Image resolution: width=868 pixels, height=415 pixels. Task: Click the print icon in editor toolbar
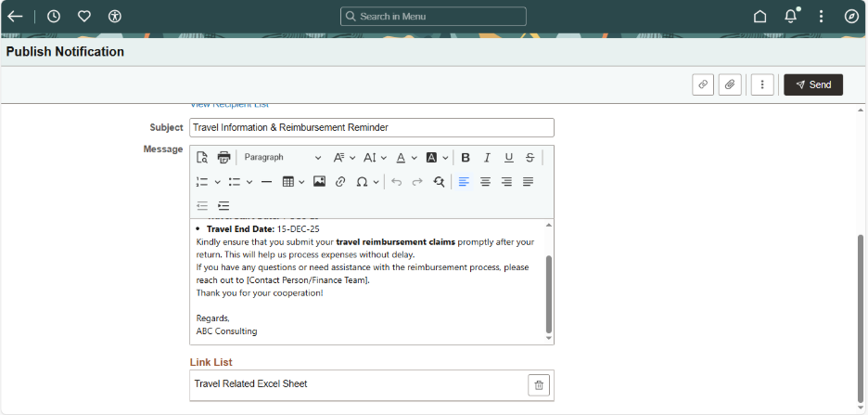pyautogui.click(x=223, y=158)
